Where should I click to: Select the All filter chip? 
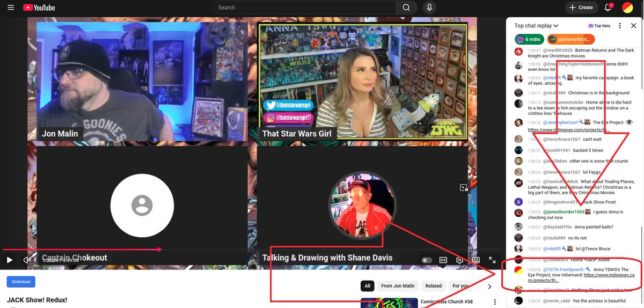pos(367,286)
